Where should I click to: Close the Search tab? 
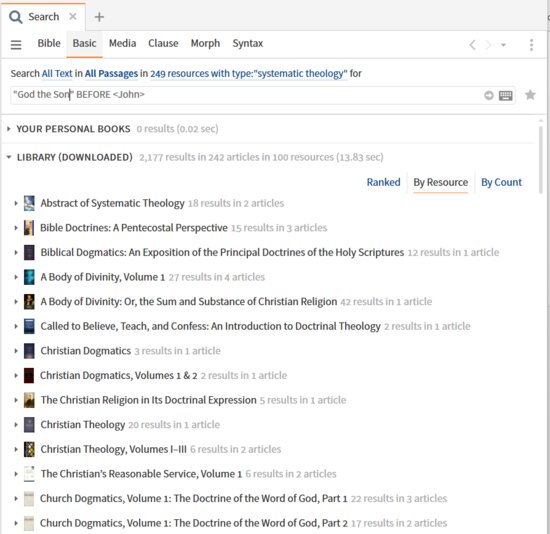pyautogui.click(x=73, y=16)
